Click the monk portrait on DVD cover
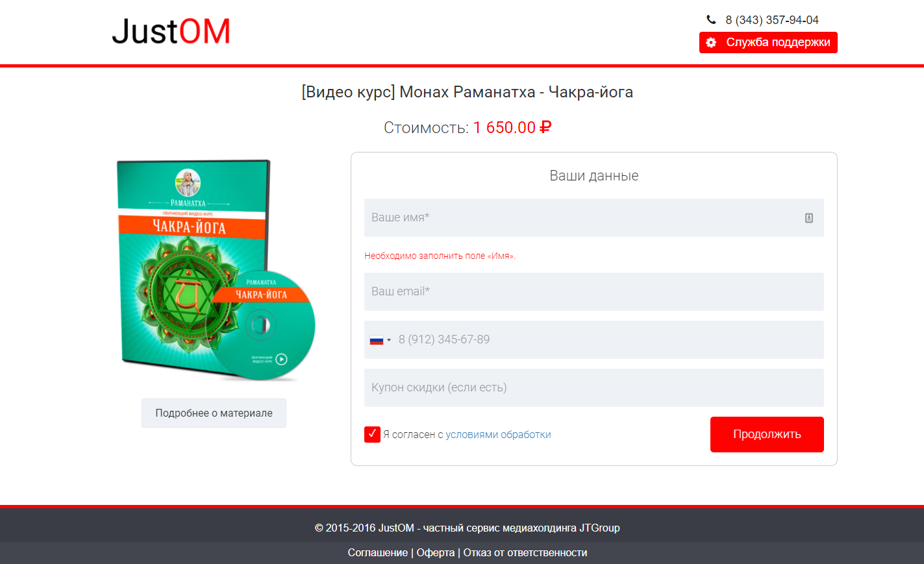The image size is (924, 564). click(x=188, y=182)
